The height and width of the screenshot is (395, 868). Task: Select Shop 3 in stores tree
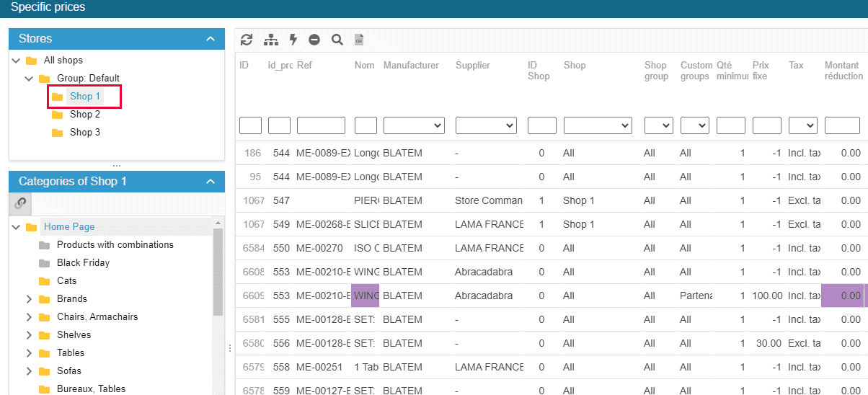(84, 133)
